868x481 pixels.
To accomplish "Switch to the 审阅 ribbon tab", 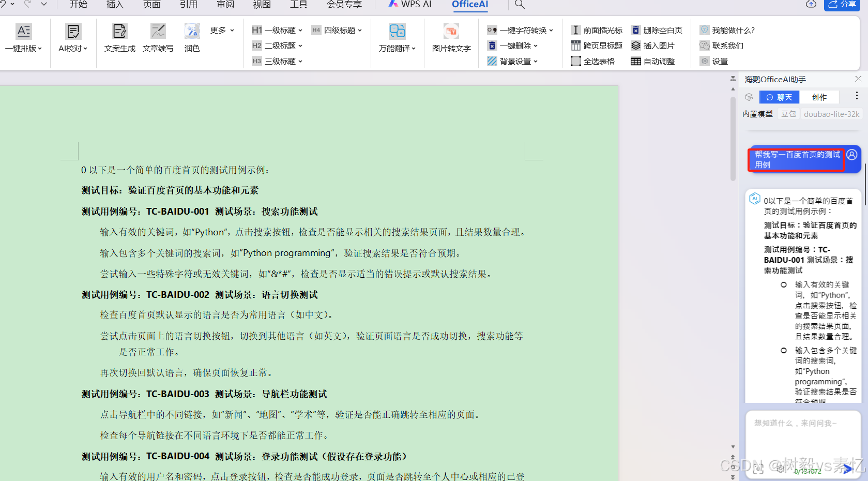I will (225, 5).
